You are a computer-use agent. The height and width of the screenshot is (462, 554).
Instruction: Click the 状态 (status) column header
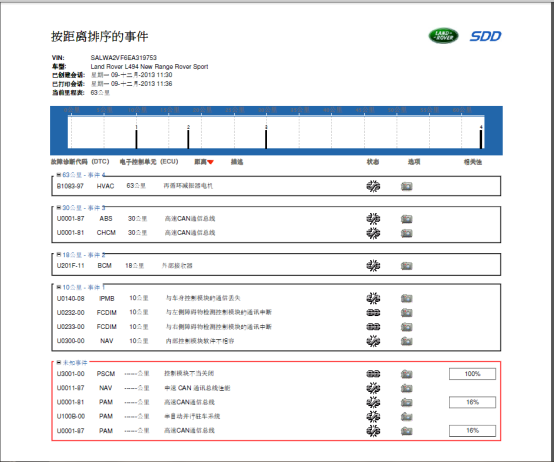[373, 162]
